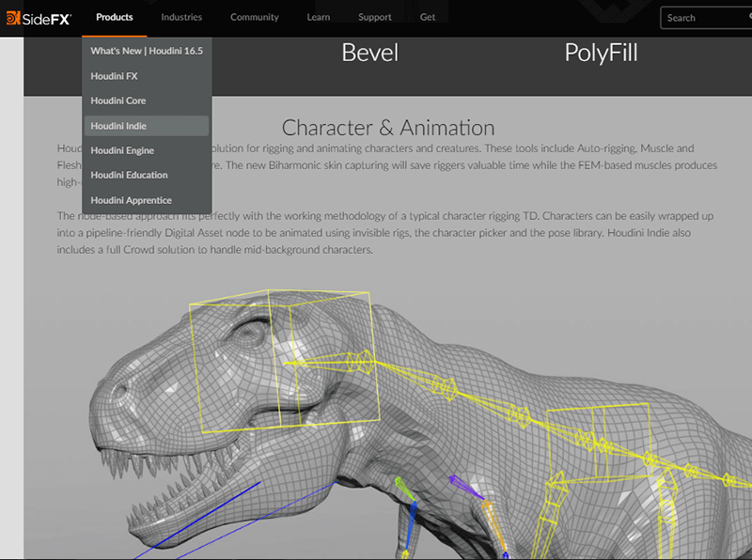Open the Industries menu
The height and width of the screenshot is (560, 752).
[181, 17]
